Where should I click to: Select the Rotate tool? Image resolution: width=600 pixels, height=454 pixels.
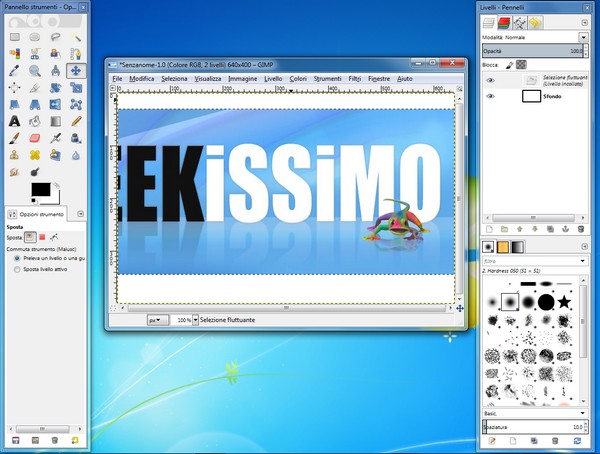click(x=55, y=88)
